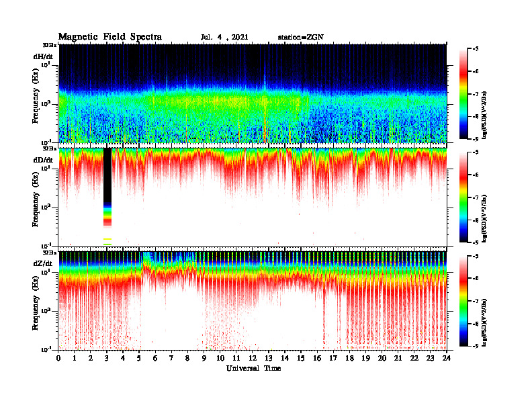532x411 pixels.
Task: Click x-axis tick label 15
Action: [301, 359]
